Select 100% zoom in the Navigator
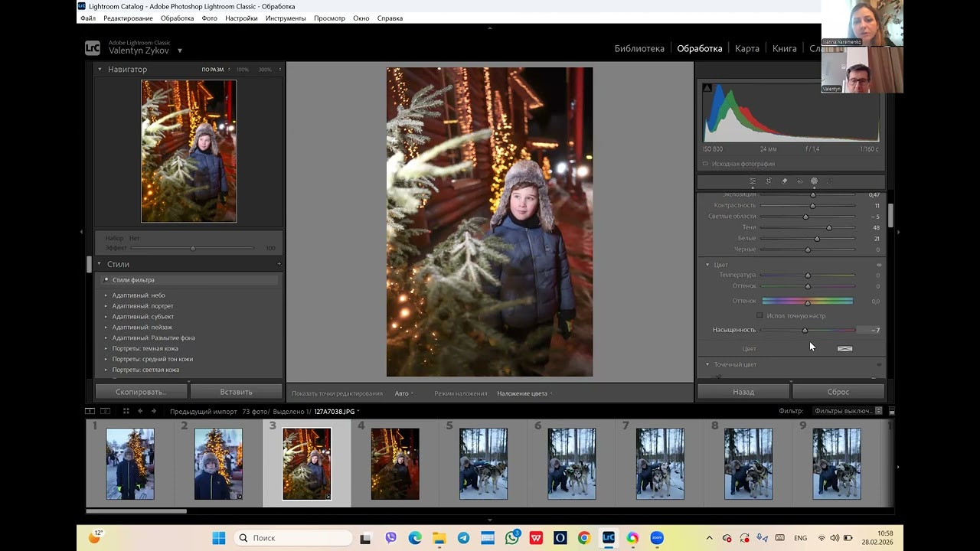This screenshot has height=551, width=980. [243, 70]
